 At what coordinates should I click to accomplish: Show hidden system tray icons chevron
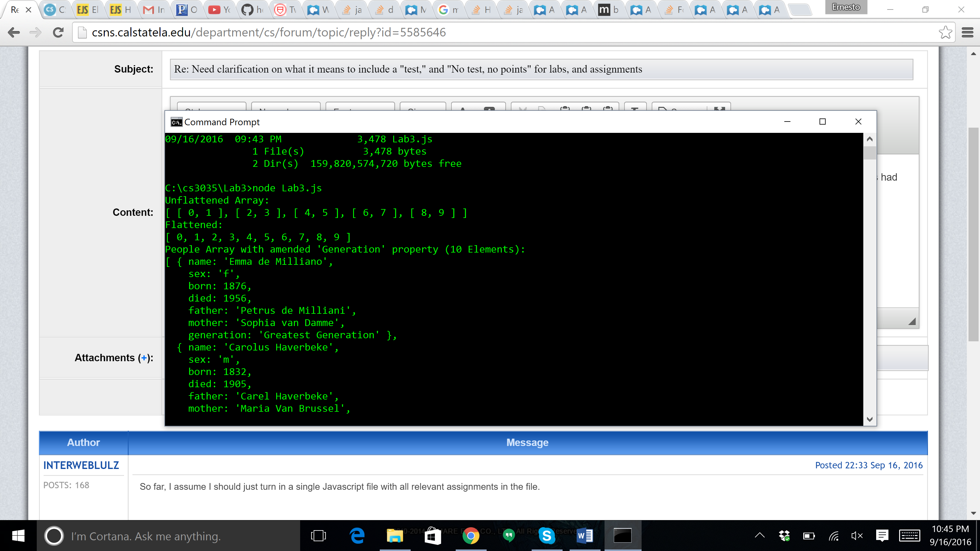[759, 536]
